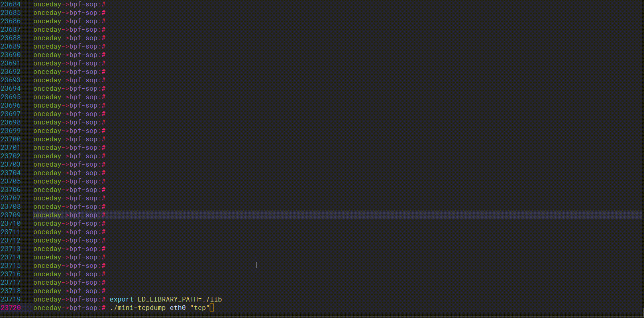Click the LD_LIBRARY_PATH=./lib text
Screen dimensions: 644x318
(x=180, y=300)
